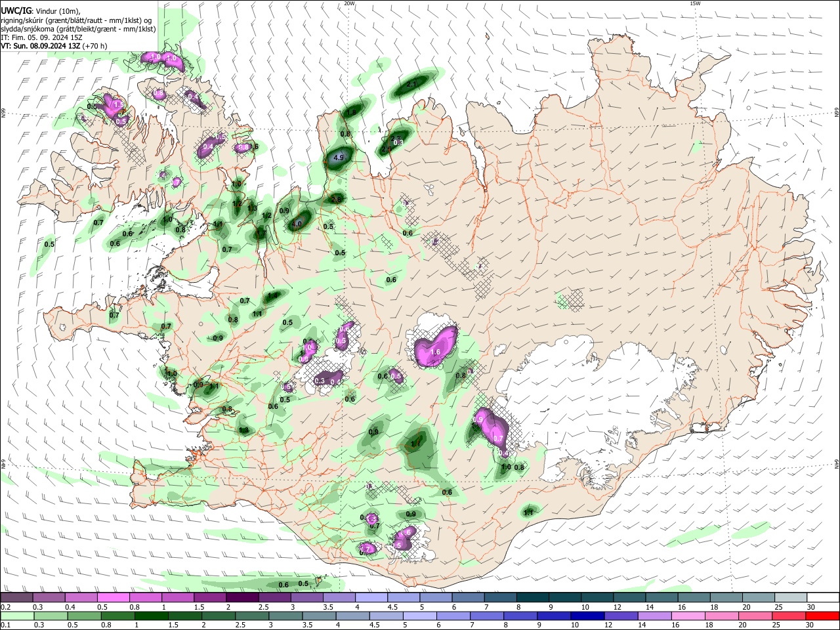Pick the palest green rain swatch at 0.1
840x630 pixels.
[x=16, y=616]
